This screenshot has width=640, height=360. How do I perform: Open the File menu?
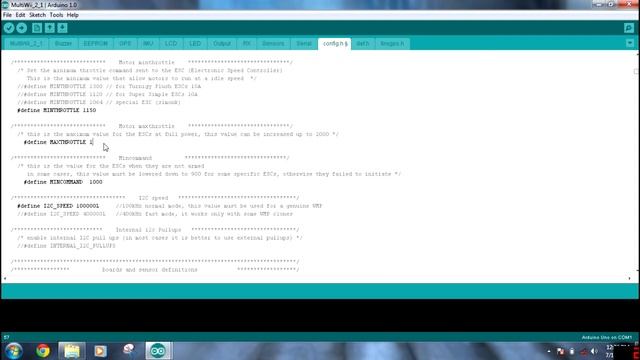pos(7,15)
